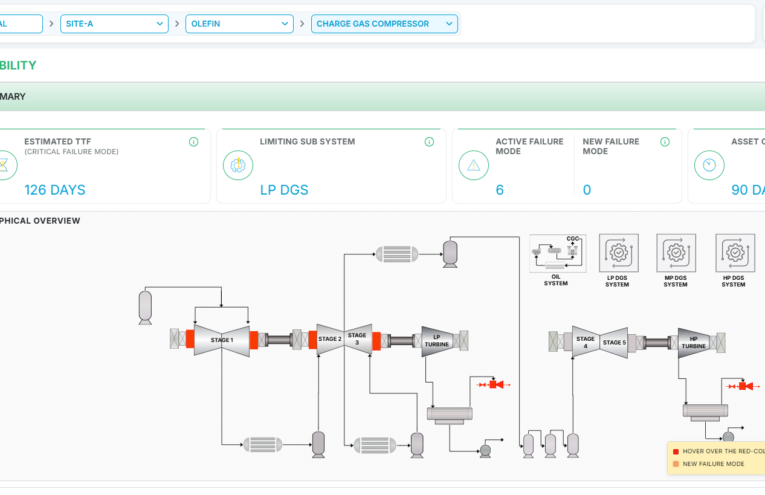Click the ESTIMATED TTF label

58,142
